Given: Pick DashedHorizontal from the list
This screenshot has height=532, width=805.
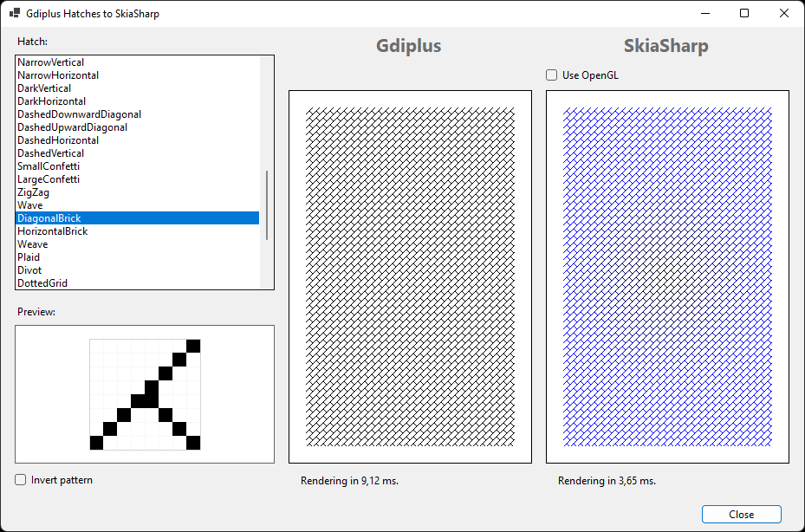Looking at the screenshot, I should 137,140.
